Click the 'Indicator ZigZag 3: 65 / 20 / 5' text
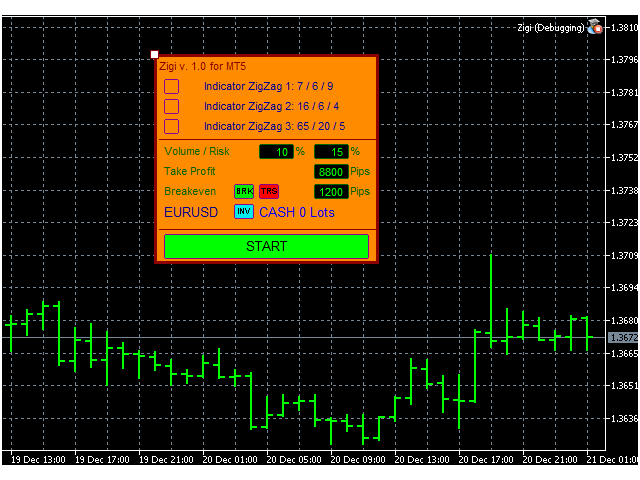 (274, 127)
